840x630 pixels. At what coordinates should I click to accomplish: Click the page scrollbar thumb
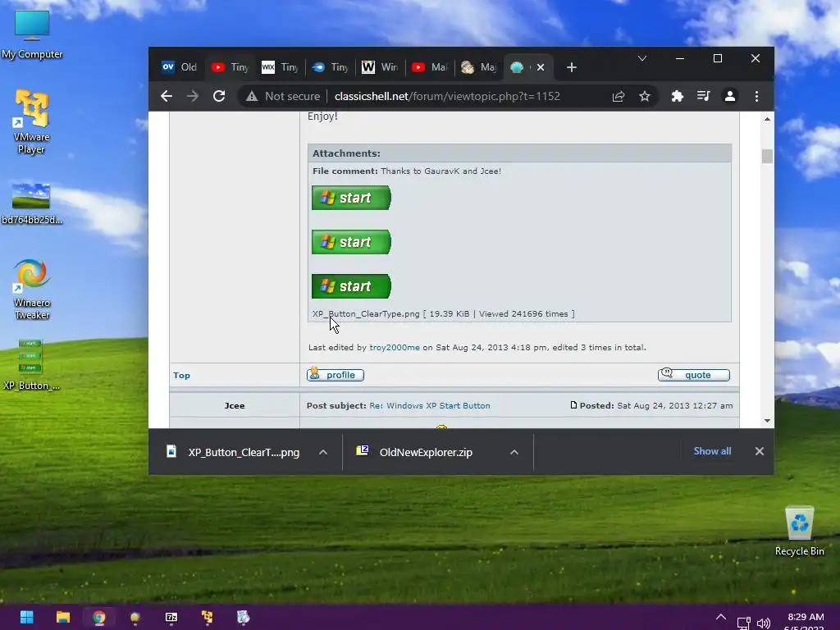pos(767,157)
